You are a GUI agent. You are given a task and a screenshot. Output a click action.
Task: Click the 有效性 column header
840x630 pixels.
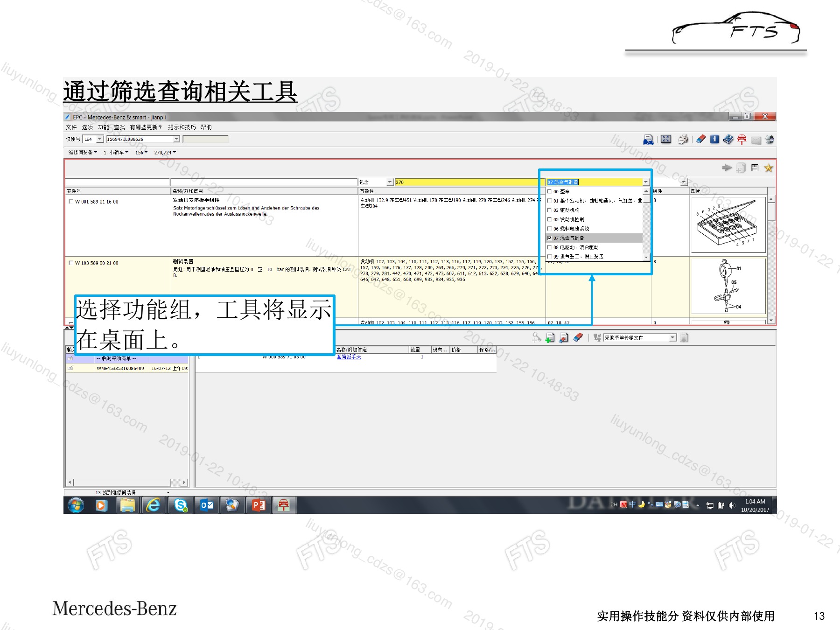[452, 191]
